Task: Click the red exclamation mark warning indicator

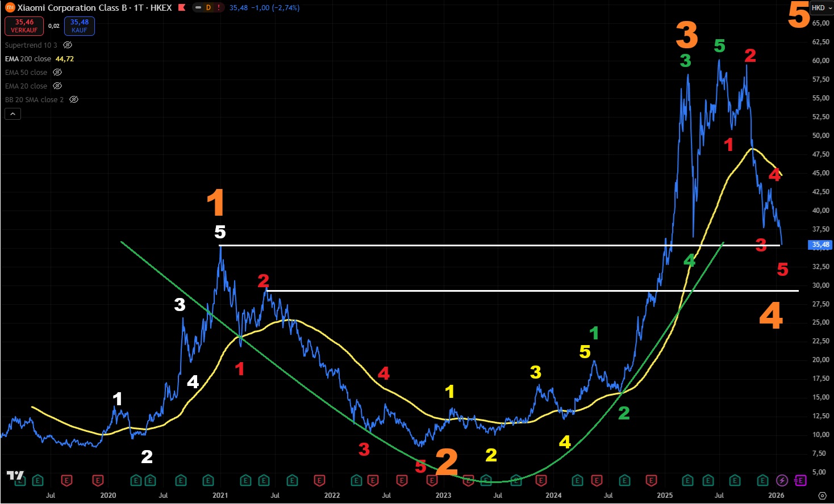Action: [219, 8]
